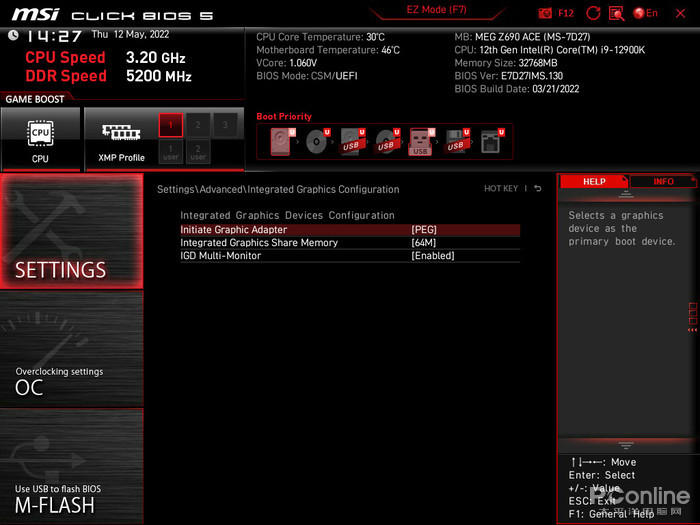Switch to the INFO tab
Screen dimensions: 700x525
[x=663, y=181]
